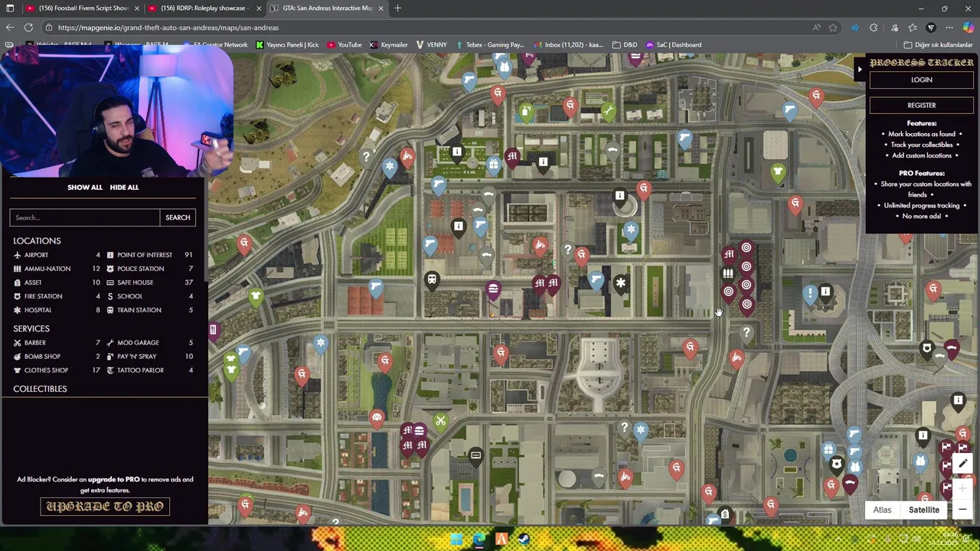Click the Tattoo Parlor icon in sidebar
Image resolution: width=980 pixels, height=551 pixels.
tap(110, 370)
